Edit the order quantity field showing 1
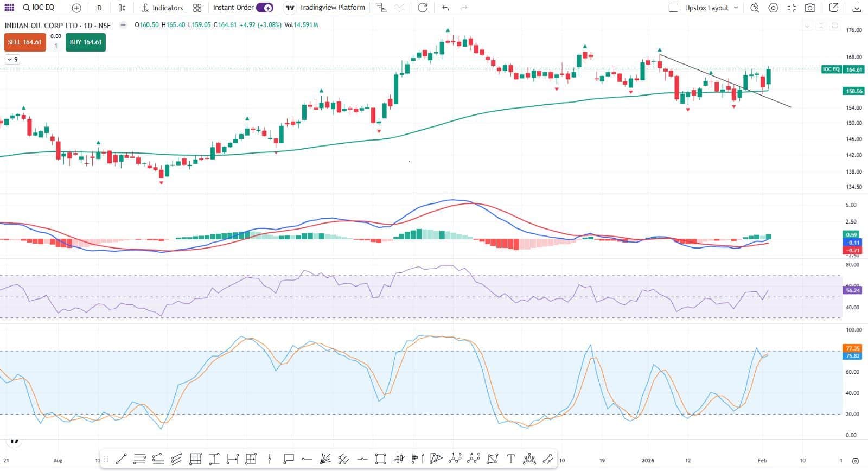This screenshot has width=868, height=471. [x=55, y=46]
